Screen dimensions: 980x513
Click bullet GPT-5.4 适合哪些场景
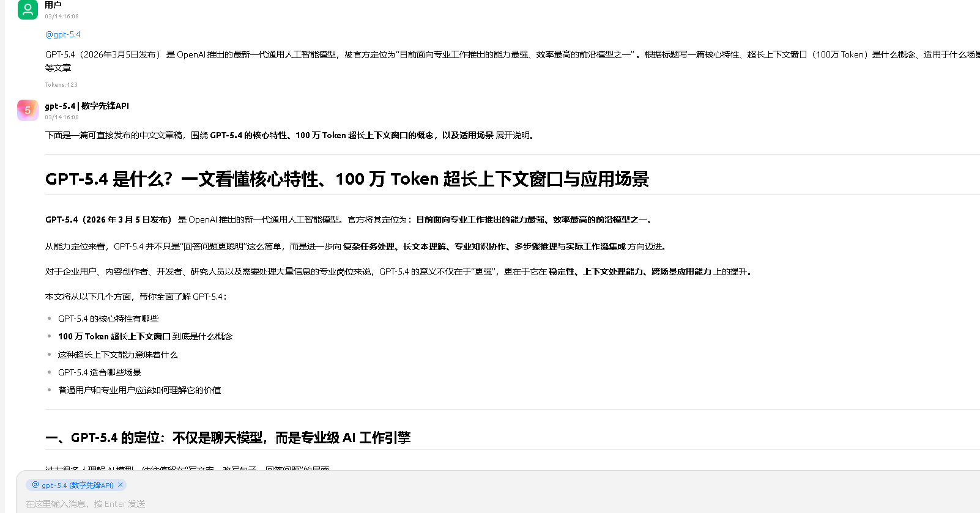pyautogui.click(x=100, y=372)
